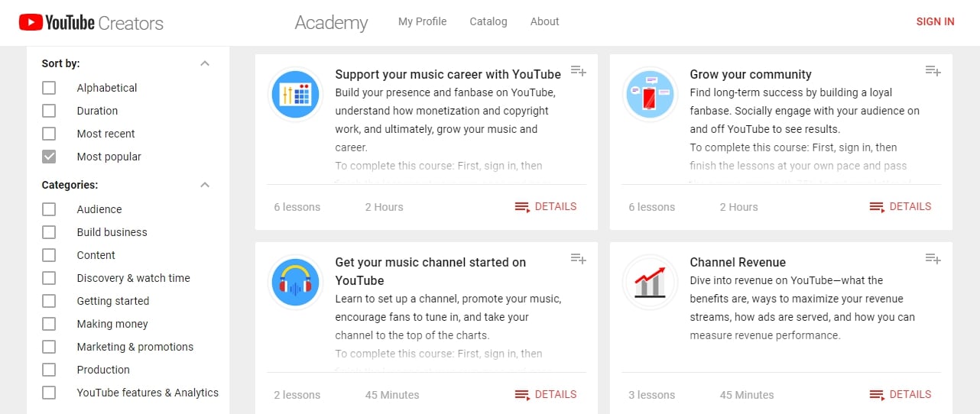Viewport: 980px width, 414px height.
Task: Uncheck the Most popular sort option
Action: click(49, 157)
